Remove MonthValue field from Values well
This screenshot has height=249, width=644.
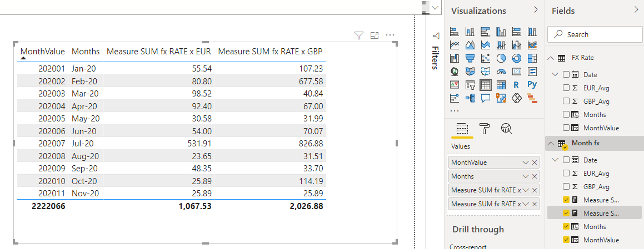[x=535, y=162]
